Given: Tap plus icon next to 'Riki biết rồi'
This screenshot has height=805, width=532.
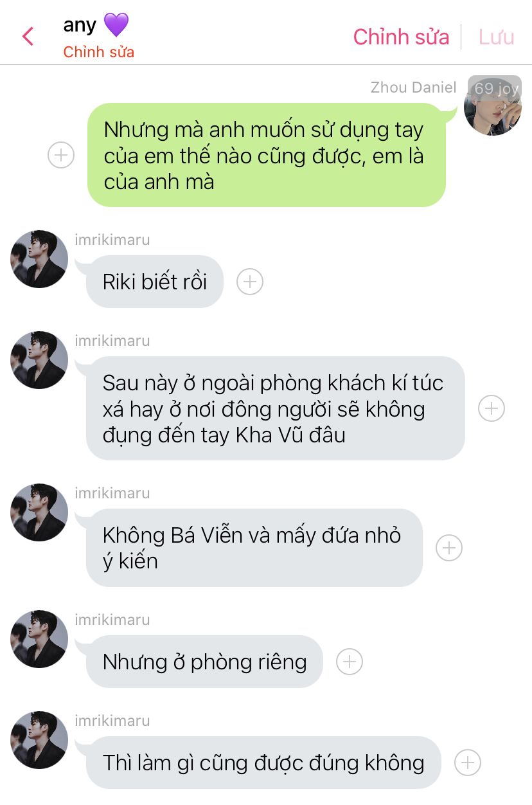Looking at the screenshot, I should tap(250, 282).
